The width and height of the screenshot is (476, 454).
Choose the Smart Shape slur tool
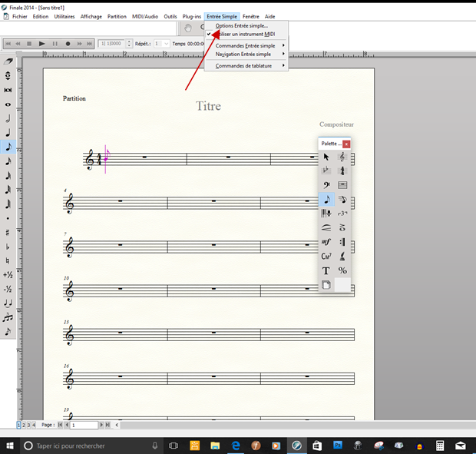(326, 227)
